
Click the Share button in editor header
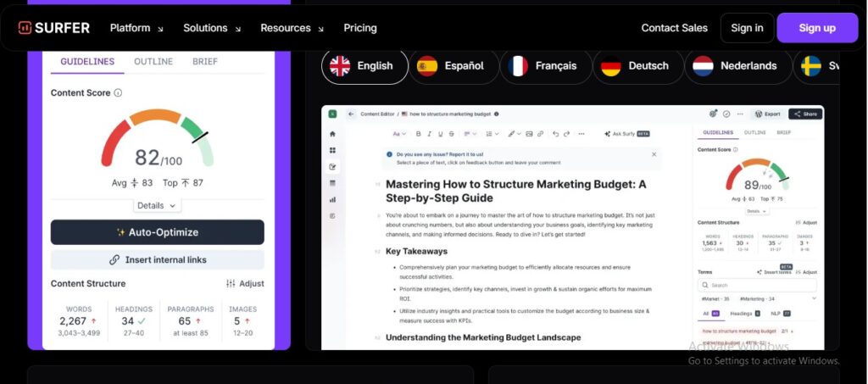coord(805,114)
